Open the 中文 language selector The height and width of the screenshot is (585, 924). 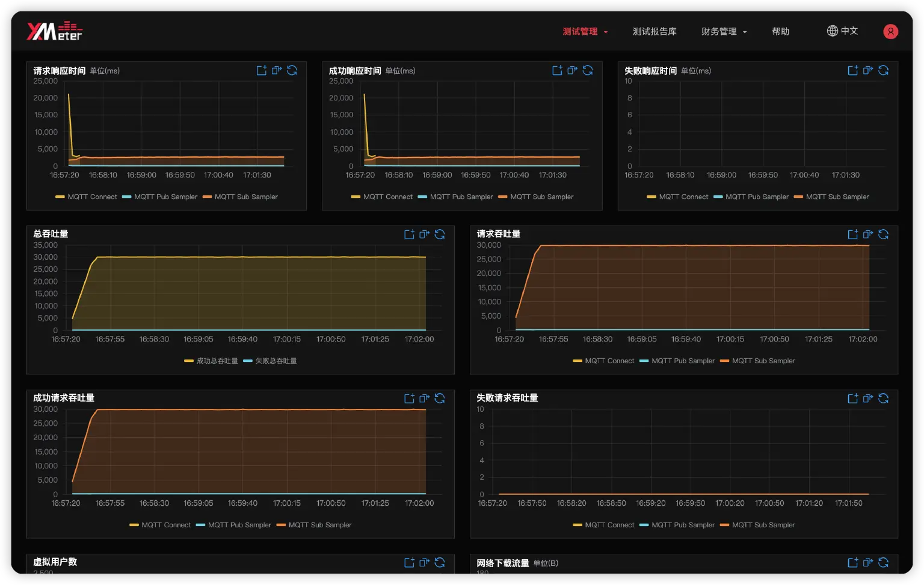(x=842, y=31)
